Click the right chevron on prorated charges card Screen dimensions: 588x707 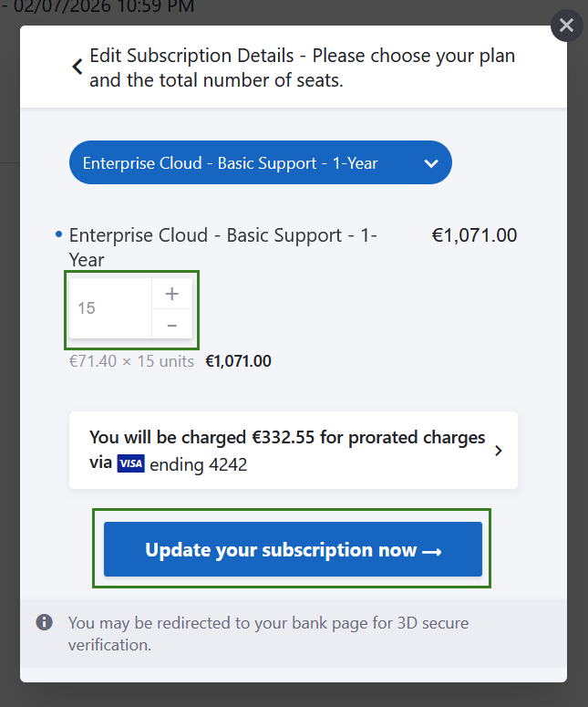tap(498, 450)
